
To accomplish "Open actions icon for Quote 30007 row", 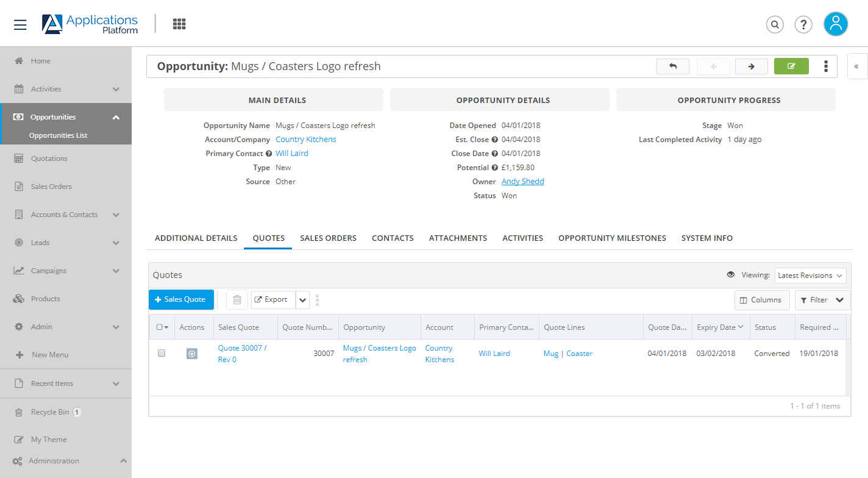I will (x=192, y=354).
